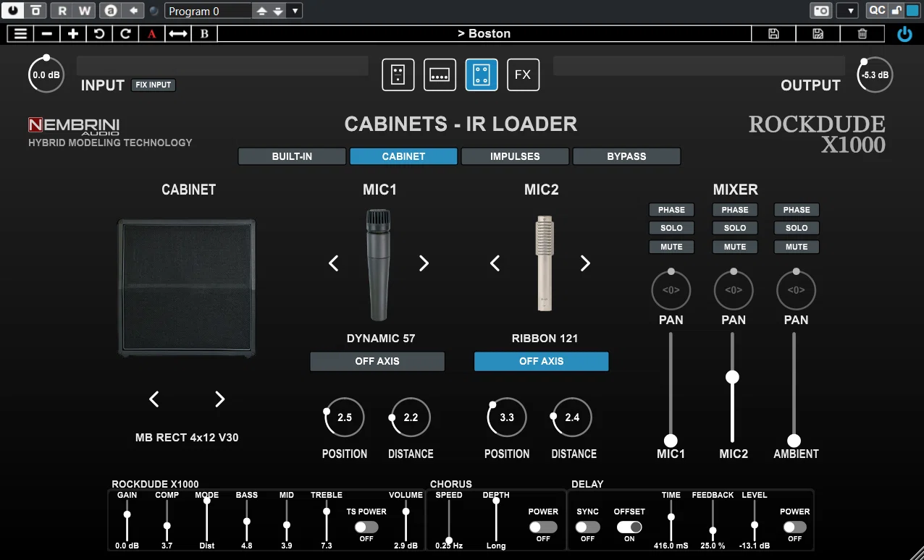The image size is (924, 560).
Task: Select next cabinet with right chevron
Action: click(x=220, y=399)
